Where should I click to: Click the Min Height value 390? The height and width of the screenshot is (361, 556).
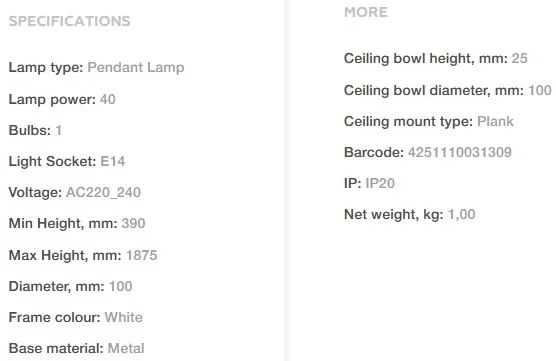133,223
